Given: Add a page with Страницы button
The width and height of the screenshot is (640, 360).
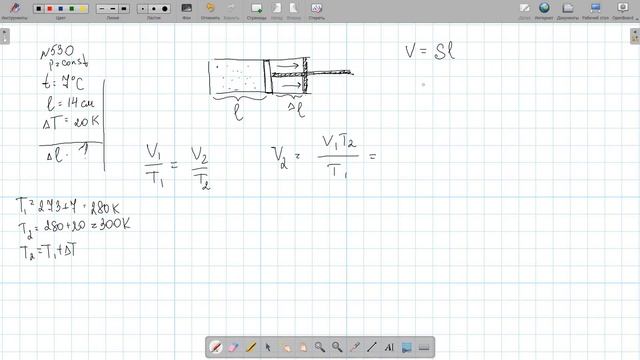Looking at the screenshot, I should pos(256,11).
